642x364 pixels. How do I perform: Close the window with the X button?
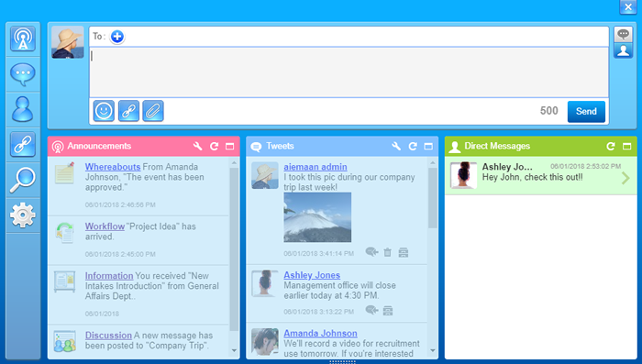pos(628,7)
